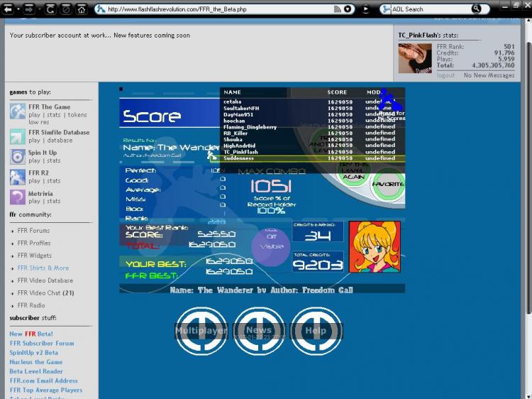Image resolution: width=532 pixels, height=399 pixels.
Task: Click the anime girl character image
Action: click(x=375, y=247)
